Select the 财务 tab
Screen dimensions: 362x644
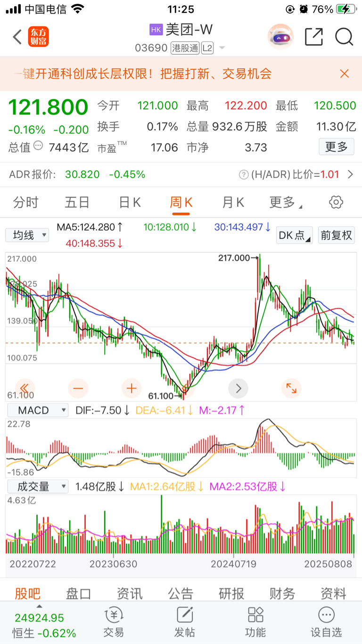[282, 593]
